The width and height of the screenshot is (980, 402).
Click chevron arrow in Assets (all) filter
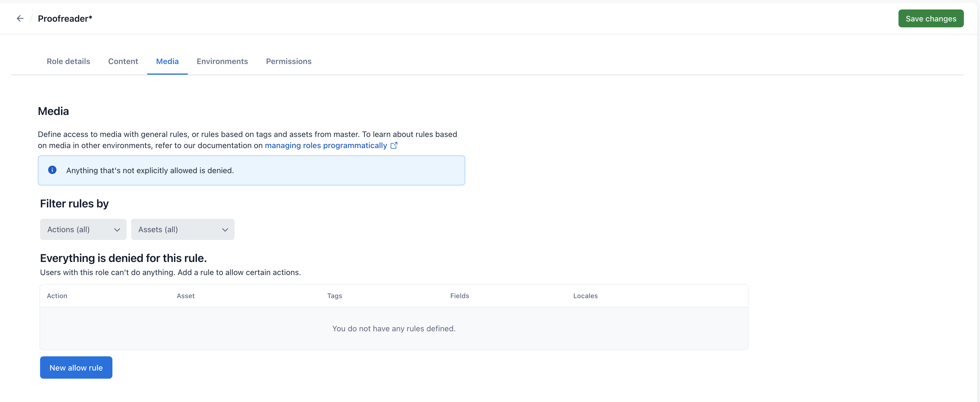pyautogui.click(x=225, y=230)
